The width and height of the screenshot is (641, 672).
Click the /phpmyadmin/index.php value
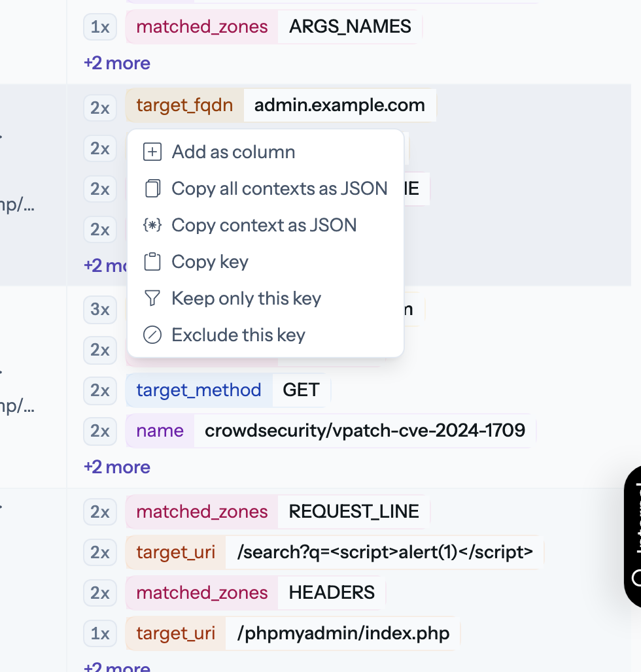(x=343, y=633)
